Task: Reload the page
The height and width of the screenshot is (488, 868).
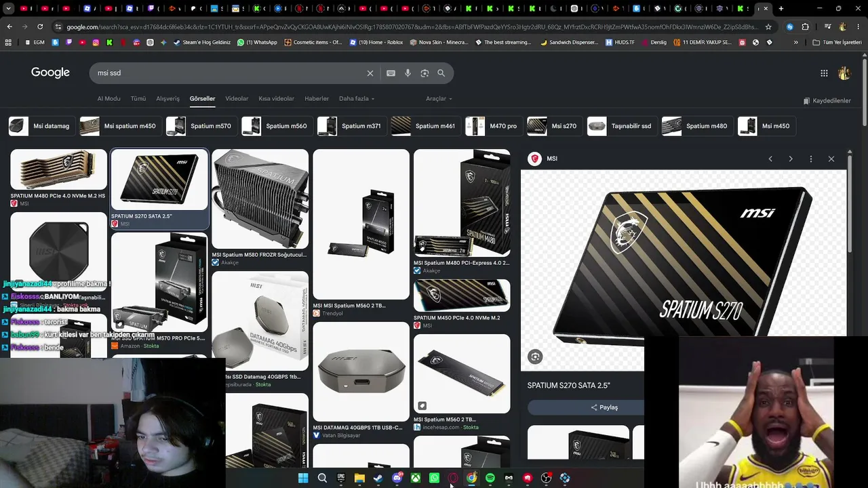Action: [40, 26]
